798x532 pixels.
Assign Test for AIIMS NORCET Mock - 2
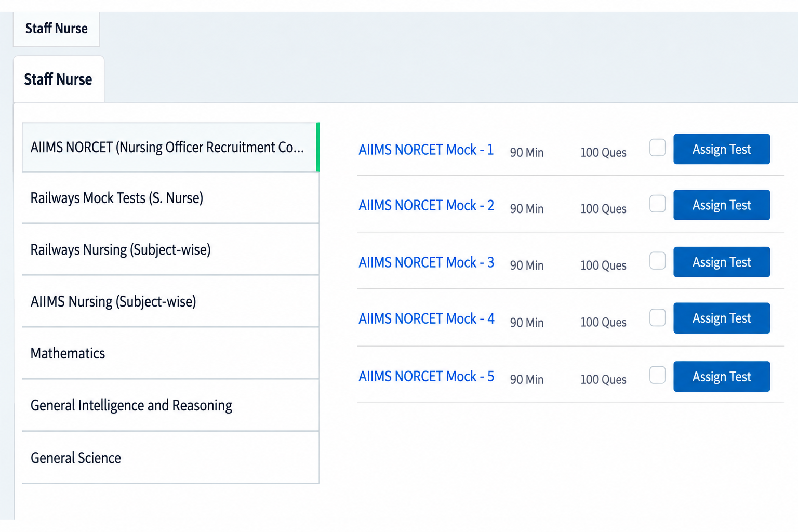tap(722, 205)
